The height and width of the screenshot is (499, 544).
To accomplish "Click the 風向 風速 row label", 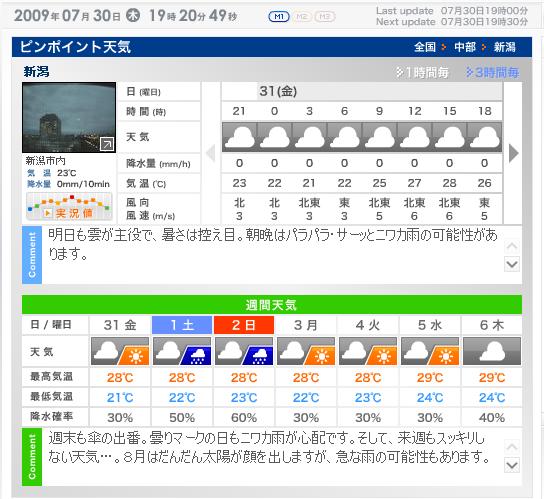I will click(x=150, y=209).
